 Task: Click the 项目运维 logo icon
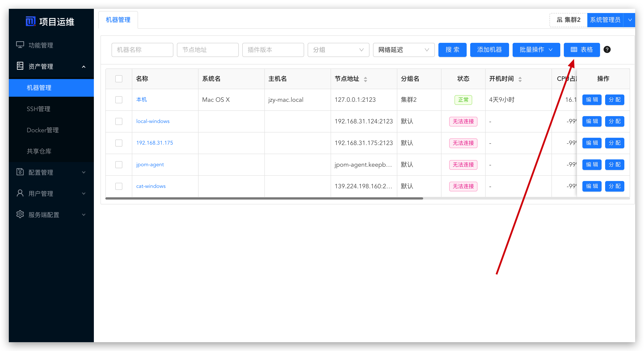coord(30,21)
